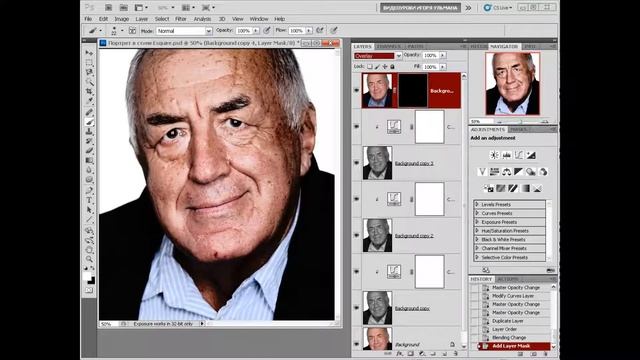Add a Vibrance adjustment layer
The image size is (640, 360).
pos(482,172)
